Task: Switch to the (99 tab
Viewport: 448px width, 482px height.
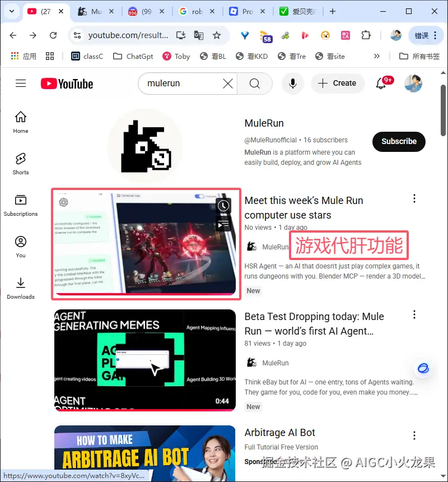Action: tap(142, 11)
